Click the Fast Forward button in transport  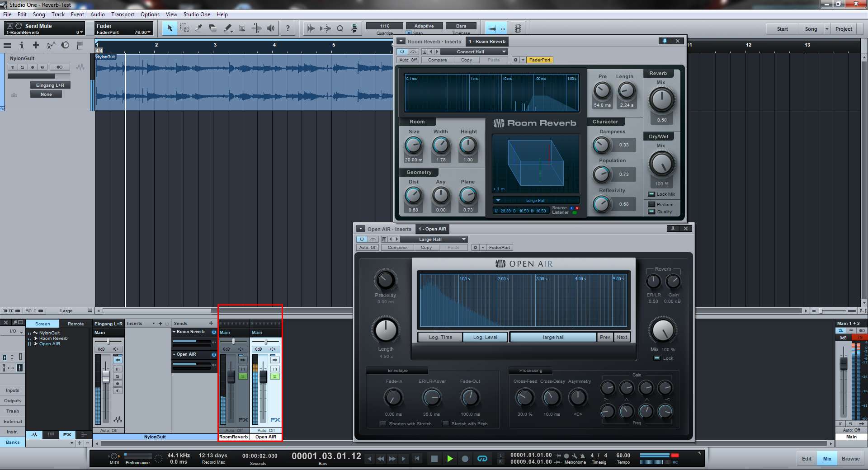point(392,459)
